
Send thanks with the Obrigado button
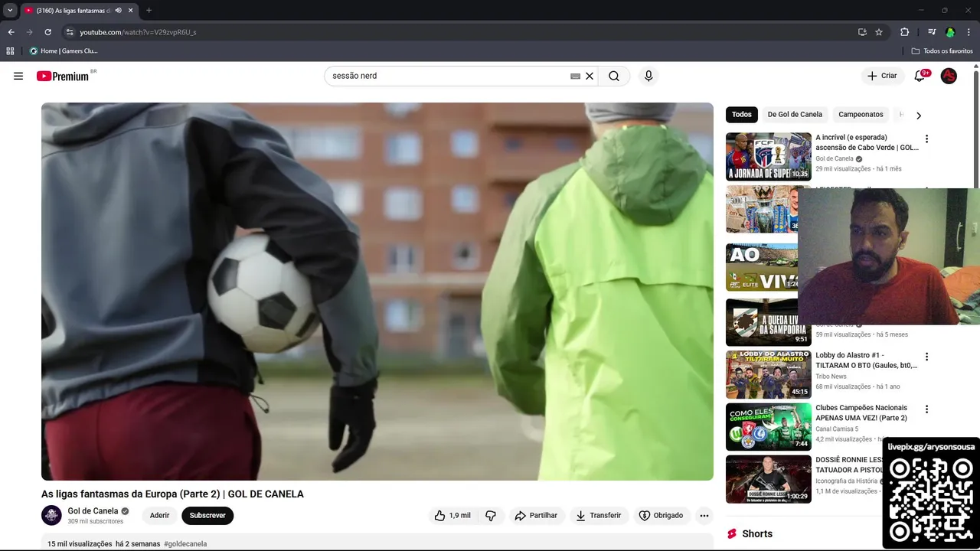(661, 516)
